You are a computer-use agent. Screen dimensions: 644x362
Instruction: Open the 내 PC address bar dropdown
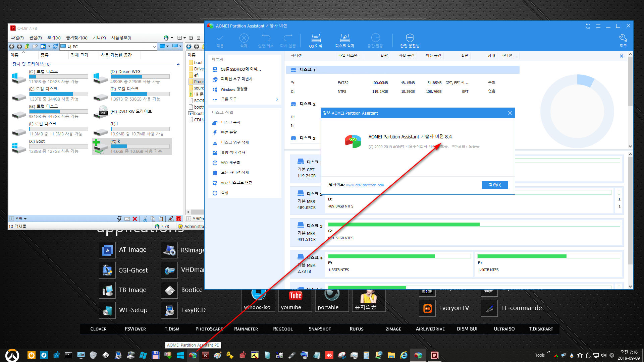(x=154, y=47)
